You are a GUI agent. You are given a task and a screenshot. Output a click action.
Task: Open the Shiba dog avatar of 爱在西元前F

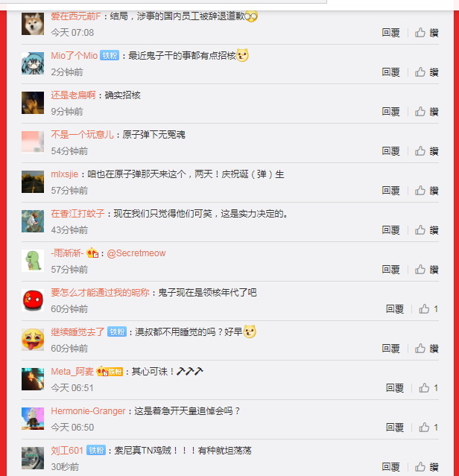point(33,24)
